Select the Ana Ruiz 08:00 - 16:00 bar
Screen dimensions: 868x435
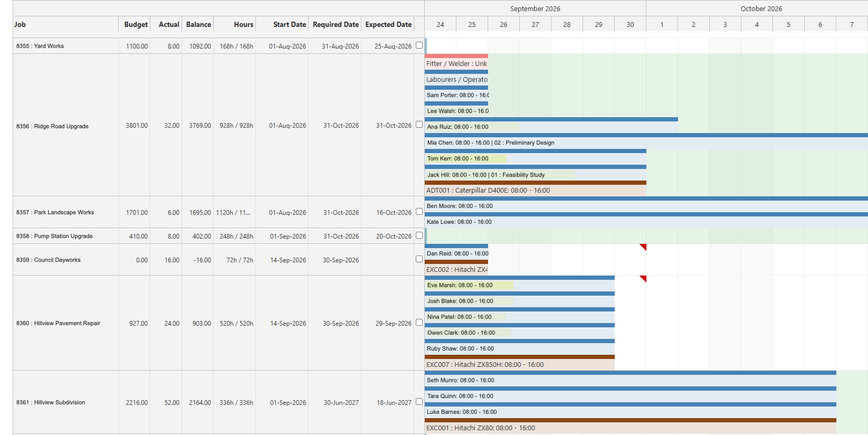click(x=551, y=125)
